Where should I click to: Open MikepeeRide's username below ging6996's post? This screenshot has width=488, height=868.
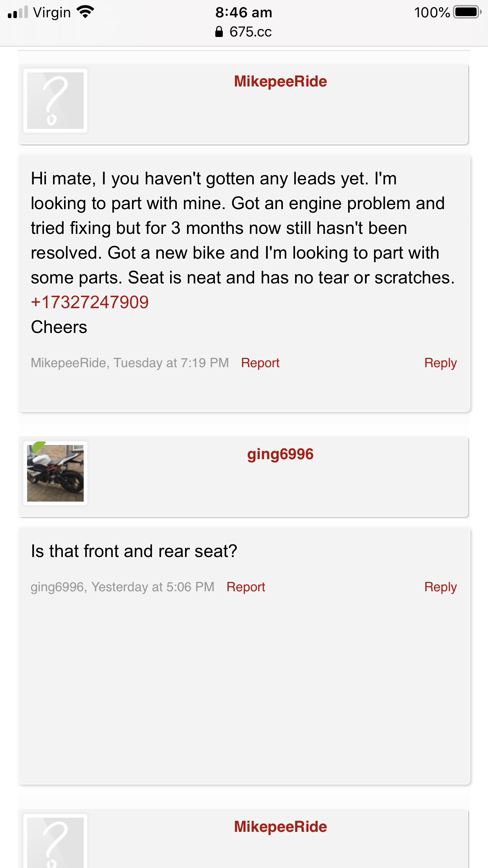[280, 827]
